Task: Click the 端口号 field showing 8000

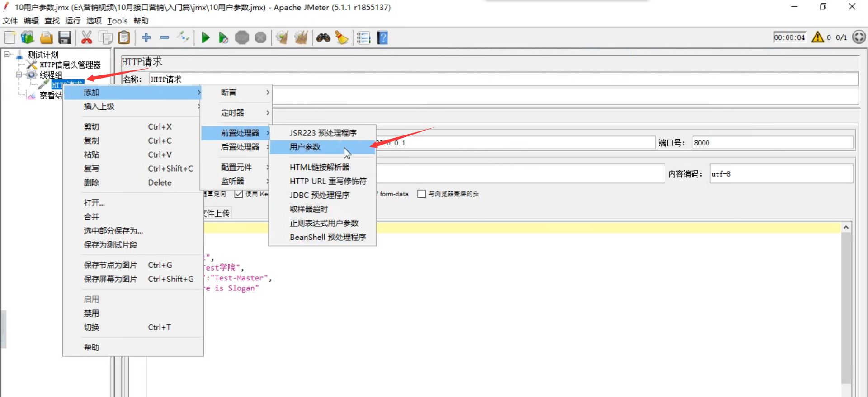Action: (x=773, y=143)
